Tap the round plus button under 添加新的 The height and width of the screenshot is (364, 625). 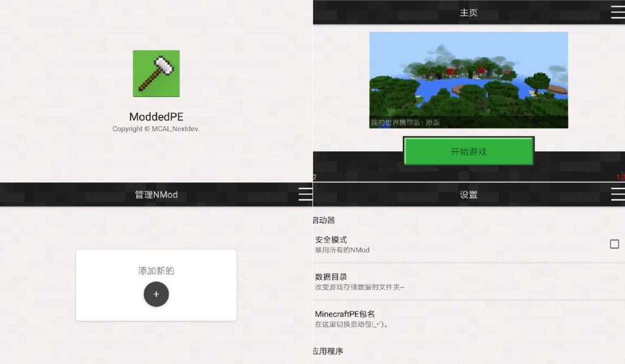[156, 294]
